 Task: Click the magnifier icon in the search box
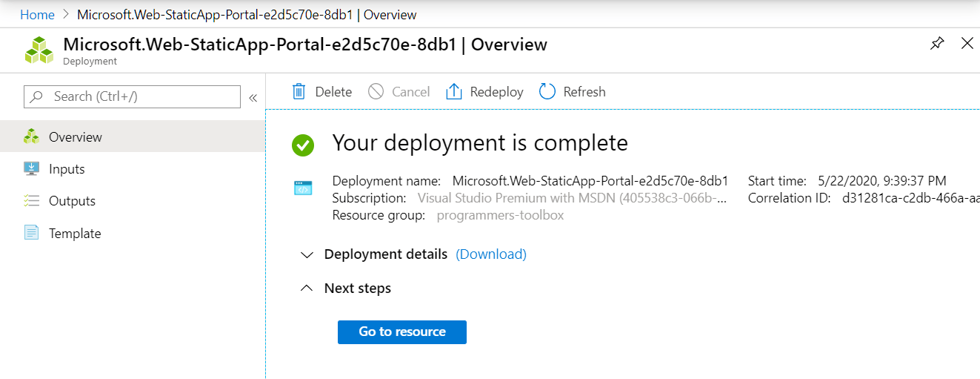coord(36,96)
